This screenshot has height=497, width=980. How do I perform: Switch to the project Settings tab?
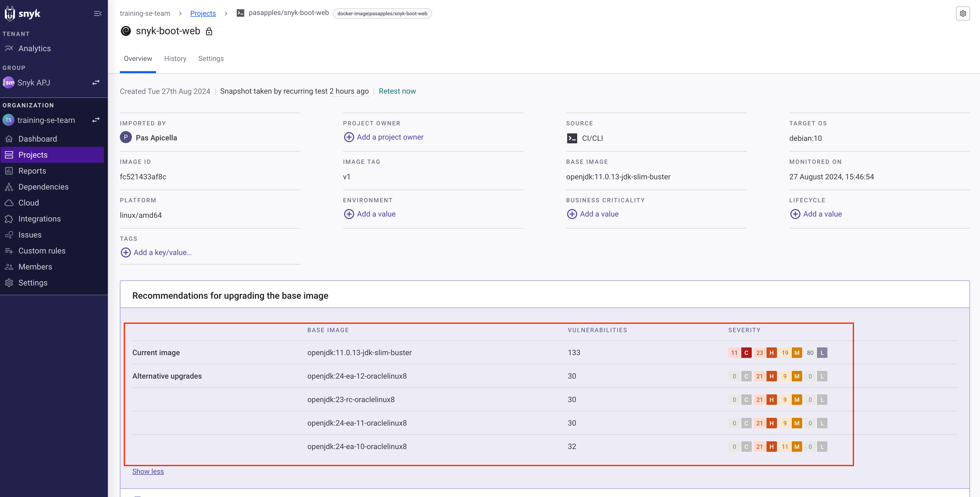pos(211,59)
